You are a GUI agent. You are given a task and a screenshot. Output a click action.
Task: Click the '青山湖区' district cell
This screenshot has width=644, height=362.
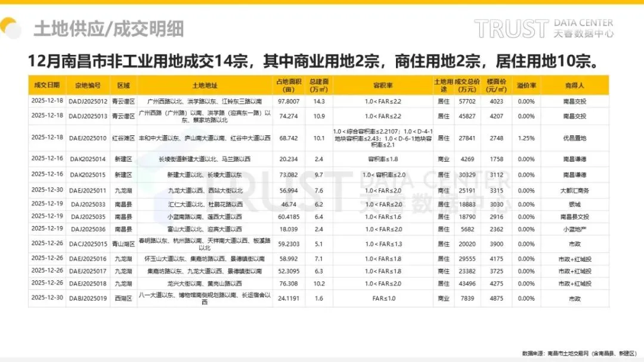click(123, 244)
